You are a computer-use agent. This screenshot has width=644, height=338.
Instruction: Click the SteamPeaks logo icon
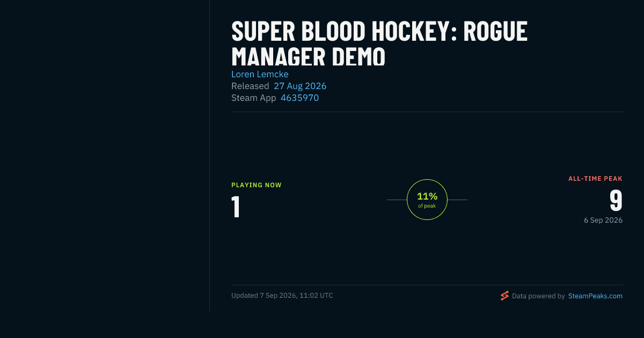coord(504,296)
